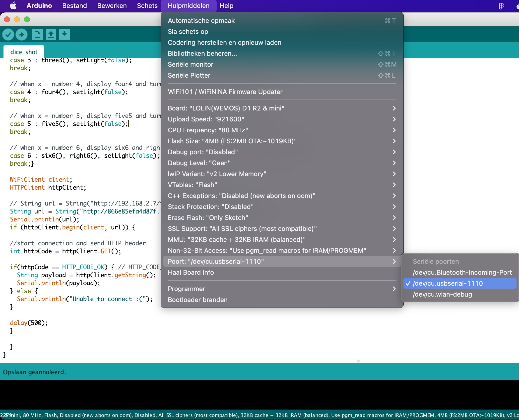Click the Save sketch down-arrow icon
Screen dimensions: 519x420
pyautogui.click(x=65, y=34)
